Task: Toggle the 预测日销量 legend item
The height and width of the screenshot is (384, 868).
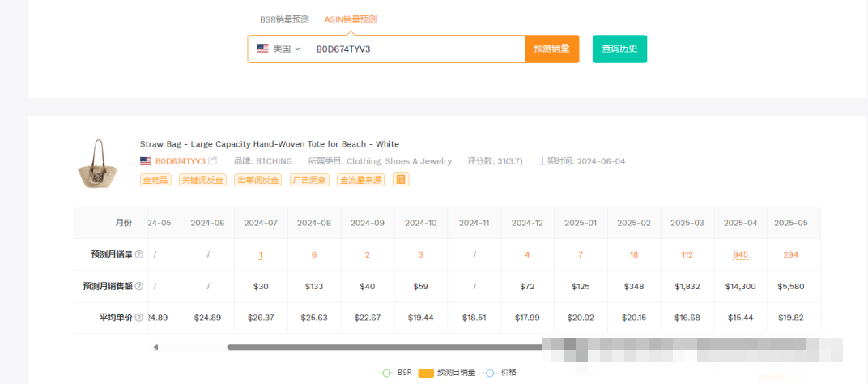Action: [447, 373]
